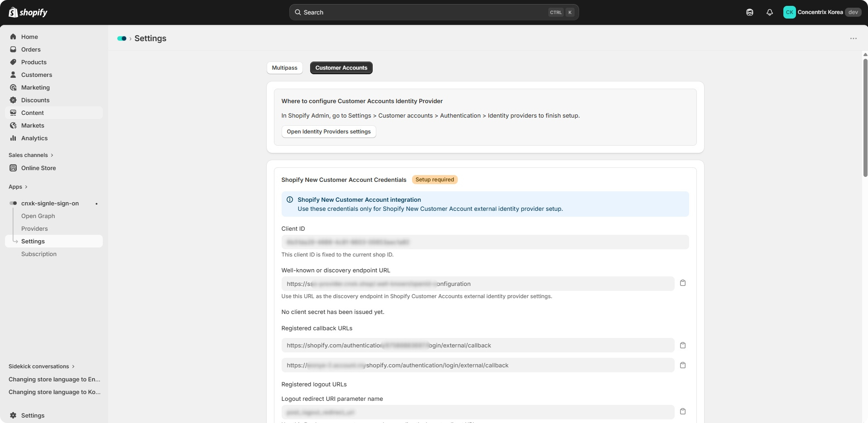The width and height of the screenshot is (868, 423).
Task: Open the Concentrix Korea account menu
Action: pyautogui.click(x=821, y=12)
